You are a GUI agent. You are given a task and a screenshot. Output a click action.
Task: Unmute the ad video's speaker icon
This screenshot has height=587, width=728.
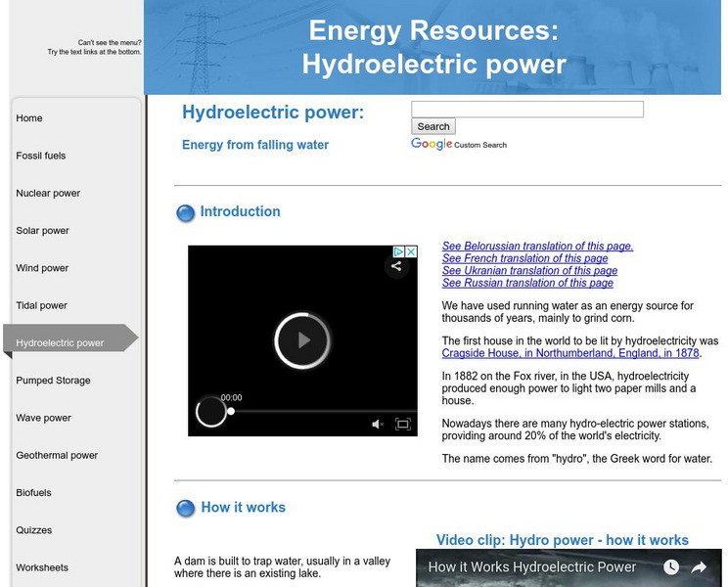[x=378, y=424]
